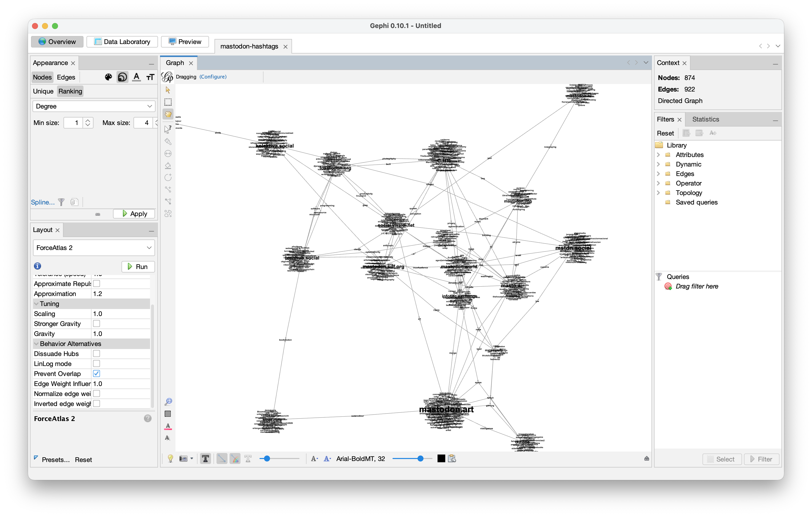Click the color palette appearance icon
The width and height of the screenshot is (812, 517).
[108, 77]
